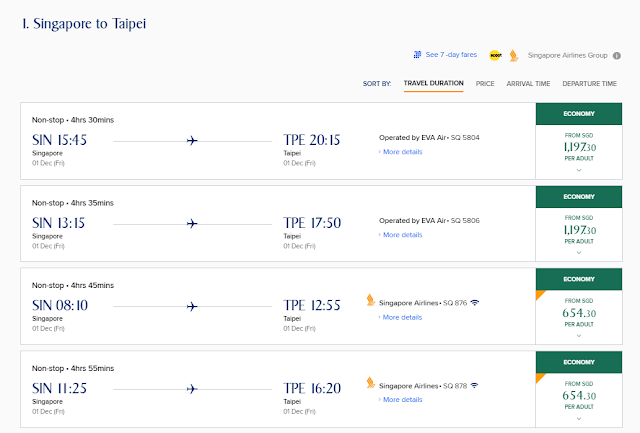Expand the economy fare chevron for SQ 5804

pyautogui.click(x=579, y=170)
